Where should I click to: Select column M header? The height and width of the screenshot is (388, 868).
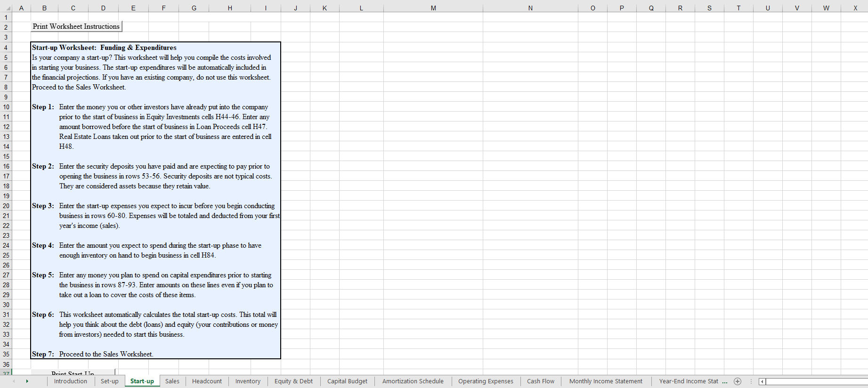pos(433,8)
